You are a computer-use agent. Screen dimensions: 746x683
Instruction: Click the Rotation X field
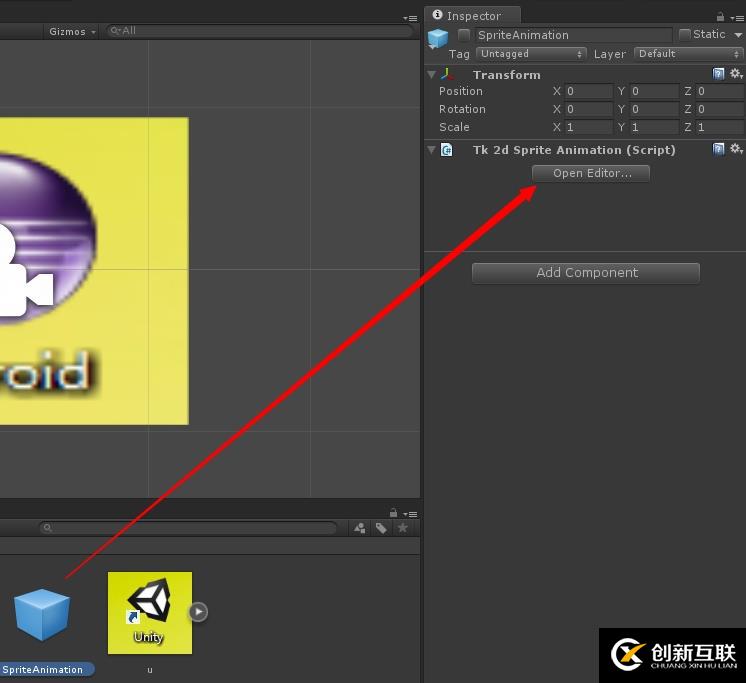coord(588,109)
